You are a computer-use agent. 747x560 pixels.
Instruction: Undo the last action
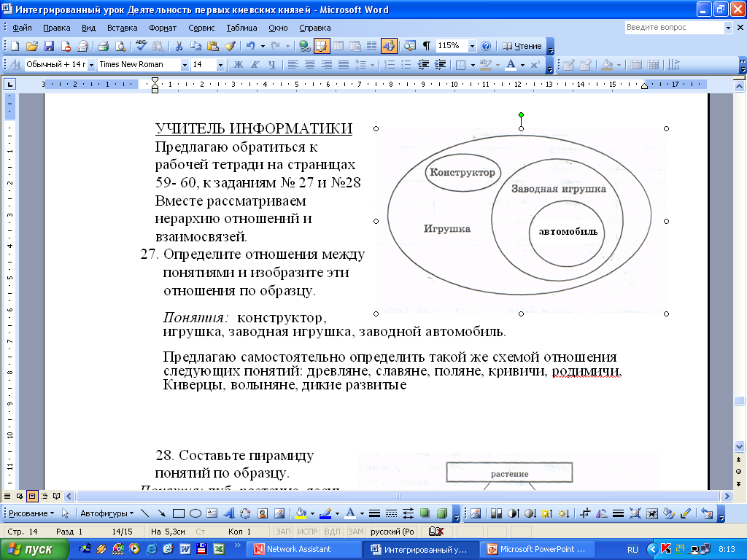(251, 46)
